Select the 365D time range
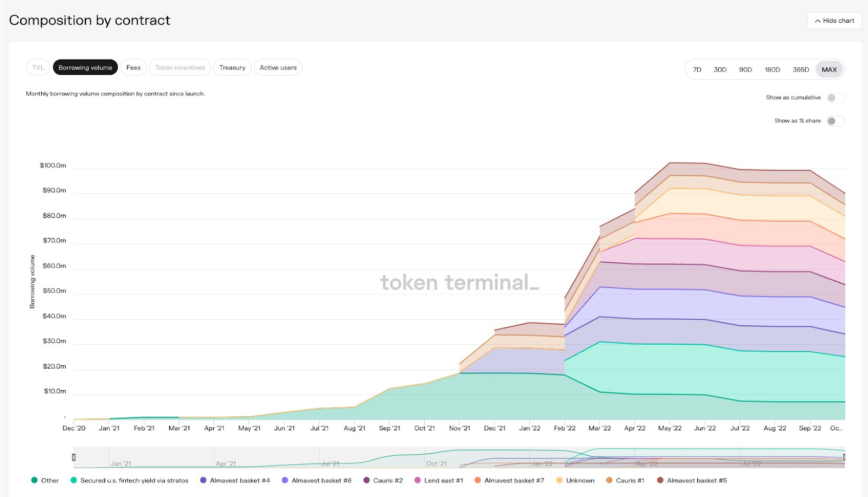 (x=800, y=69)
